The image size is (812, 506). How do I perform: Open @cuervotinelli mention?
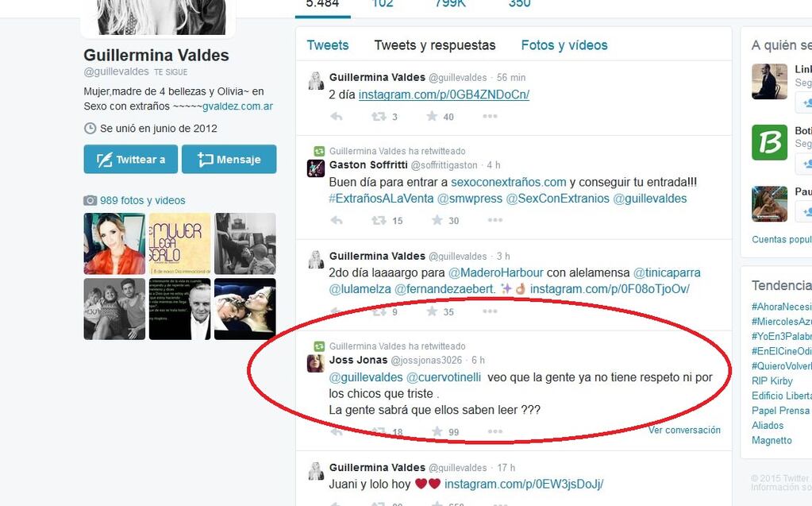(444, 377)
